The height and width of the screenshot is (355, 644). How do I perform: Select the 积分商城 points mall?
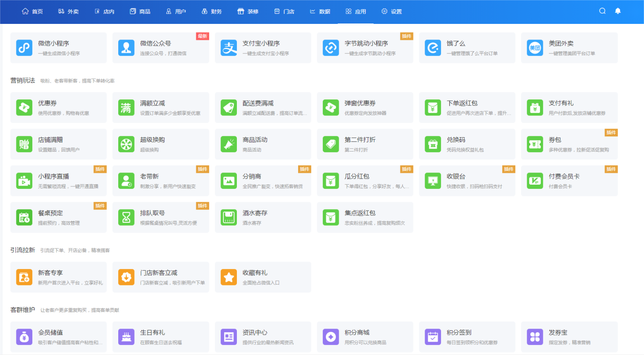pos(365,337)
